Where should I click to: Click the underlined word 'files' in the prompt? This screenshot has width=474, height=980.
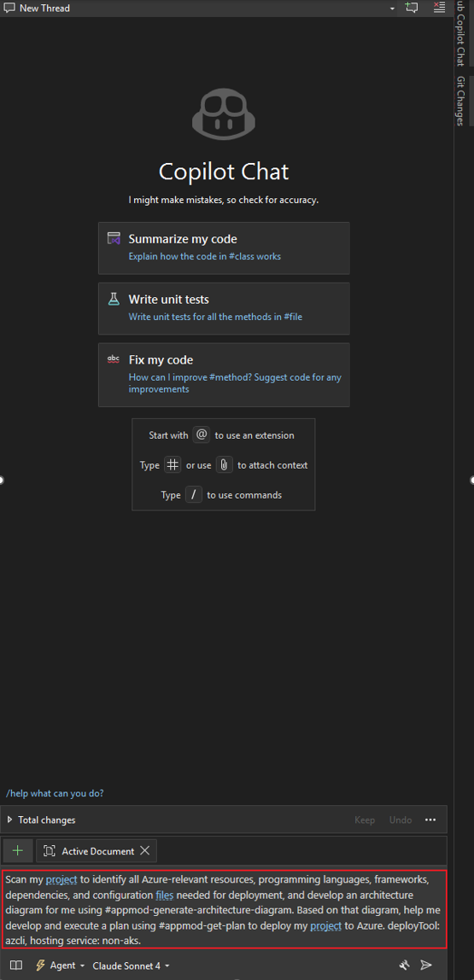[x=165, y=895]
